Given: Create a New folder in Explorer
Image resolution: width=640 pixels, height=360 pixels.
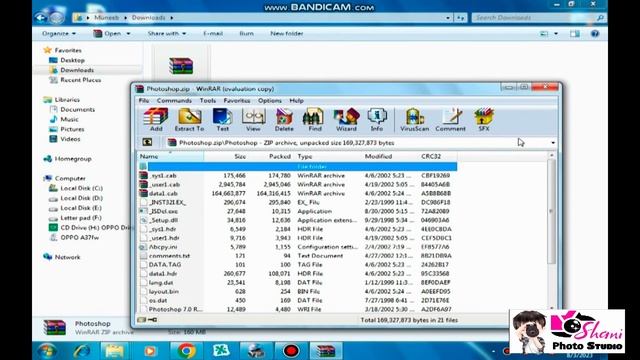Looking at the screenshot, I should coord(287,33).
